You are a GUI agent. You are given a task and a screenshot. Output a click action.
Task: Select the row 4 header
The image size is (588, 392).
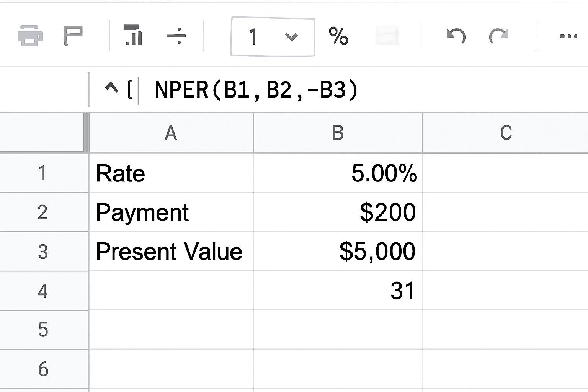(x=43, y=291)
